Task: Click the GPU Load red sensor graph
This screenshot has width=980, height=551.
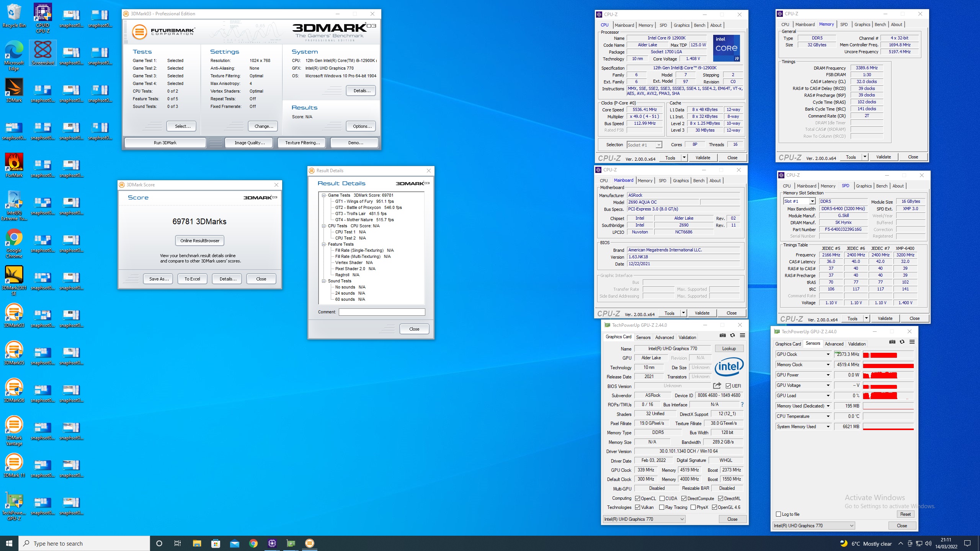Action: tap(888, 396)
